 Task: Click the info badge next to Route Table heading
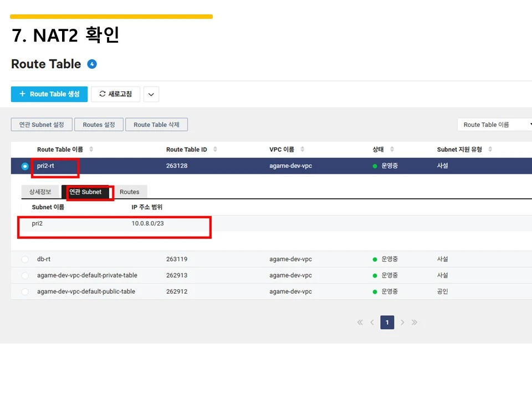click(91, 64)
